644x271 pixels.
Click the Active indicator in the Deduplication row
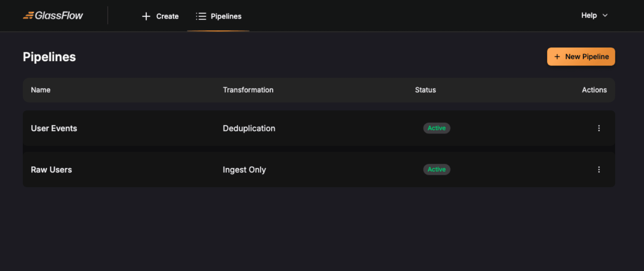click(436, 128)
